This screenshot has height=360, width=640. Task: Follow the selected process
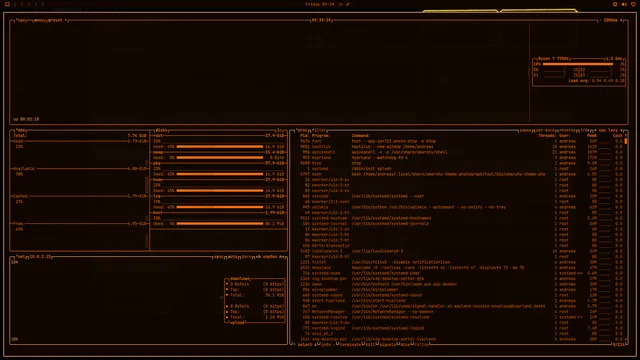pyautogui.click(x=421, y=344)
